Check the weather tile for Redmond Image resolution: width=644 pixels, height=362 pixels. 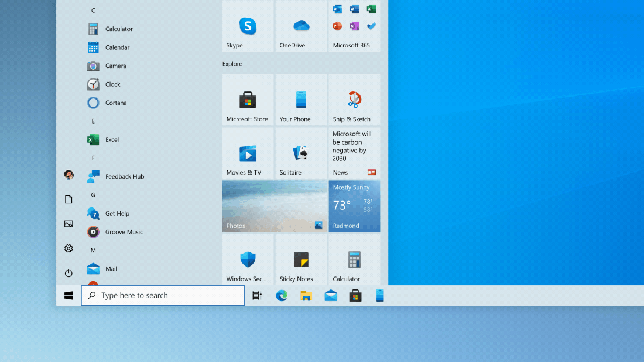point(354,206)
